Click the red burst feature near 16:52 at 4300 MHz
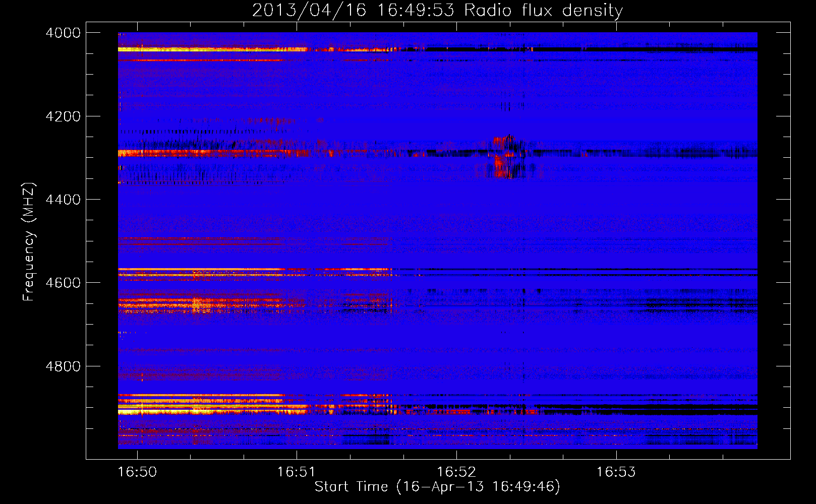 (x=506, y=157)
